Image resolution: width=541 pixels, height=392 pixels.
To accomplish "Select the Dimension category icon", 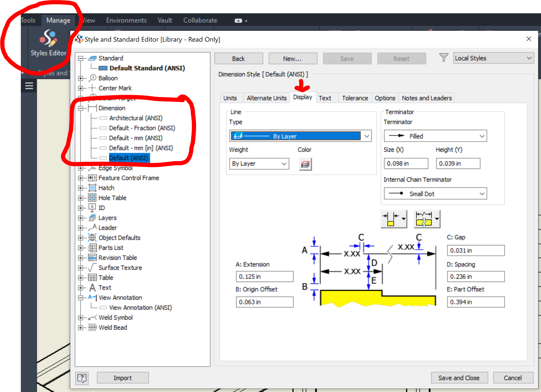I will (92, 108).
